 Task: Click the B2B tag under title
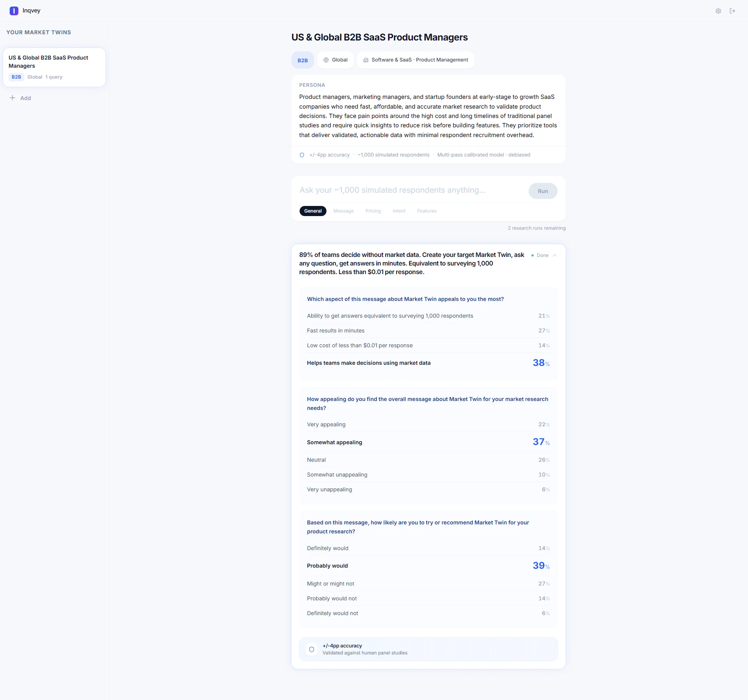[x=303, y=60]
